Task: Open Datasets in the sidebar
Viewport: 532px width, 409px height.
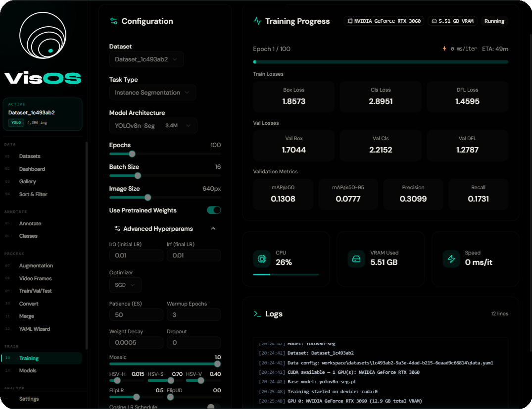Action: point(30,156)
